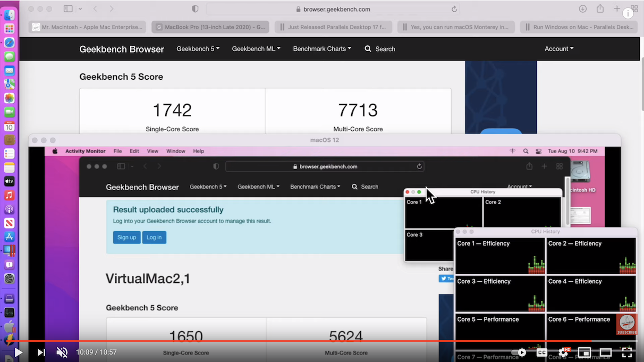Screen dimensions: 644x362
Task: Expand Geekbench 5 dropdown in outer page
Action: pyautogui.click(x=198, y=49)
